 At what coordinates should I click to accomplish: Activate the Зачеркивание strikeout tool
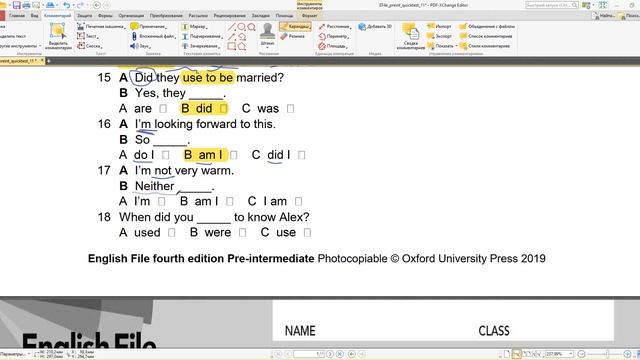[x=201, y=46]
